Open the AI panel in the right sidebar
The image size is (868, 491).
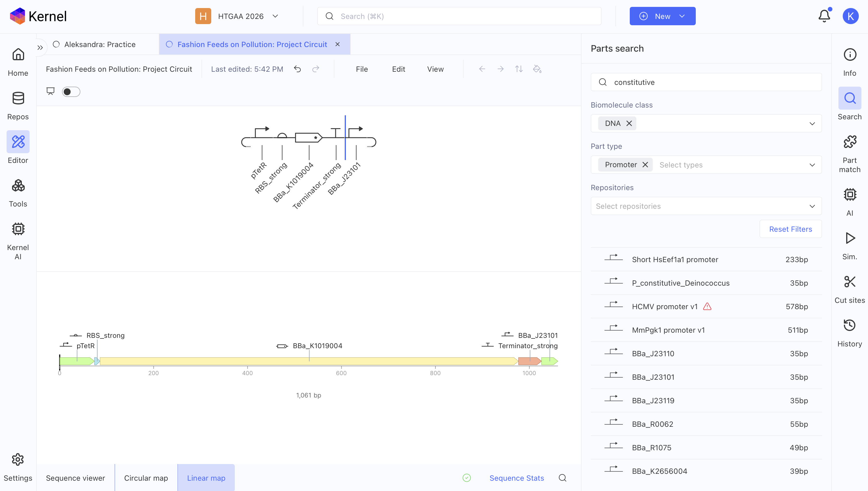[849, 203]
